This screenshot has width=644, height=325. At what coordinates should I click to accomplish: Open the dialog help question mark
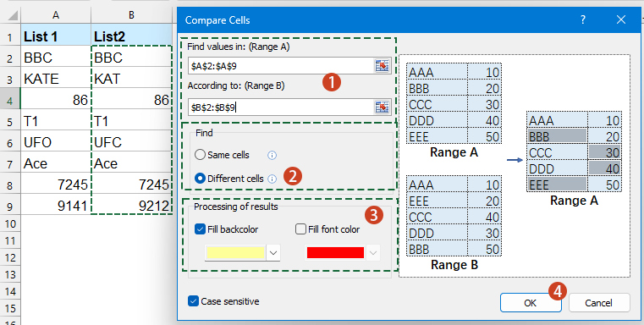[x=583, y=19]
